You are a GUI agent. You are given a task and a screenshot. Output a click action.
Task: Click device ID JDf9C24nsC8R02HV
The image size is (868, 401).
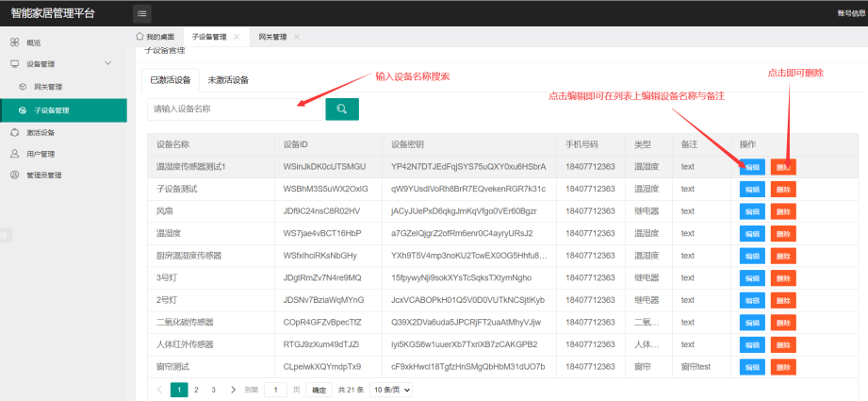321,211
